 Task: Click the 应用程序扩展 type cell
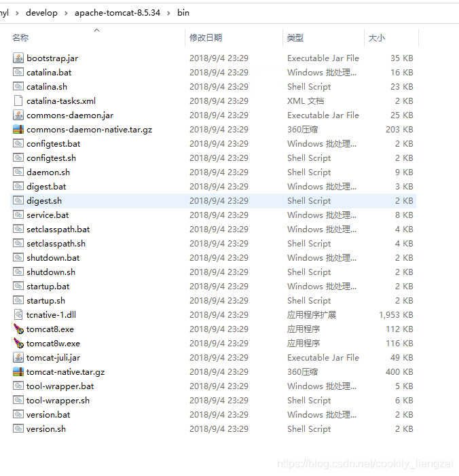click(x=312, y=315)
